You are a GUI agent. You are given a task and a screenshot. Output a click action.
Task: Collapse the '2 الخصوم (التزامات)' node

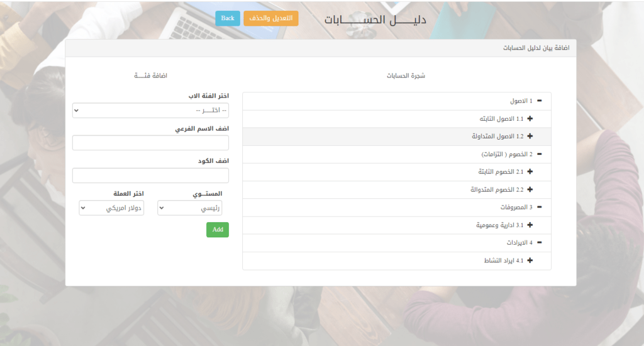click(539, 154)
